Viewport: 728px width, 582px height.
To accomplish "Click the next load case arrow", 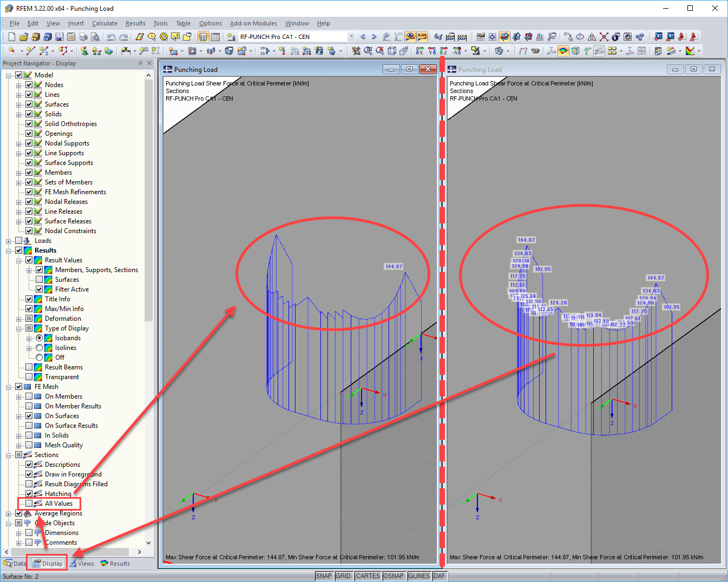I will [374, 37].
